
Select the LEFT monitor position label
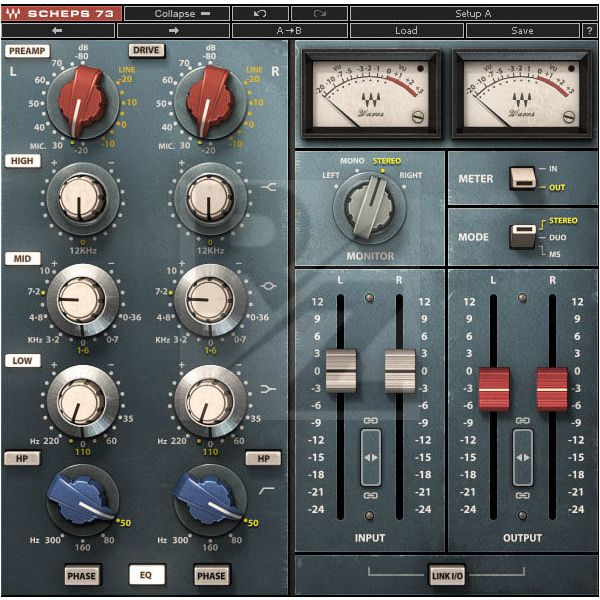(331, 175)
